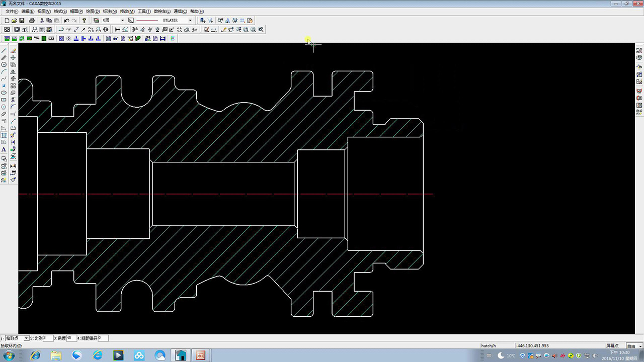Open the 文件(F) menu
This screenshot has height=362, width=644.
coord(12,11)
